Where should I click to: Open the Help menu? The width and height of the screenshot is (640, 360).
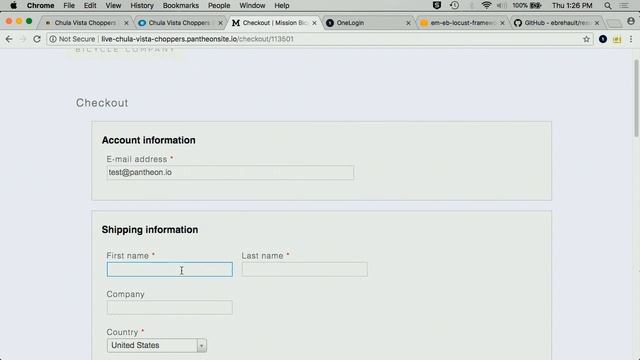click(x=282, y=5)
